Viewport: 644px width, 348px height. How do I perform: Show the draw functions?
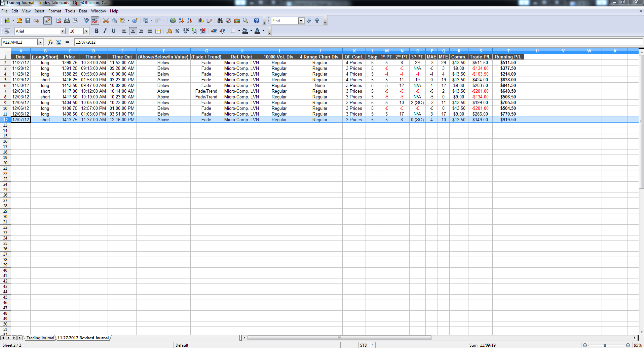(209, 20)
